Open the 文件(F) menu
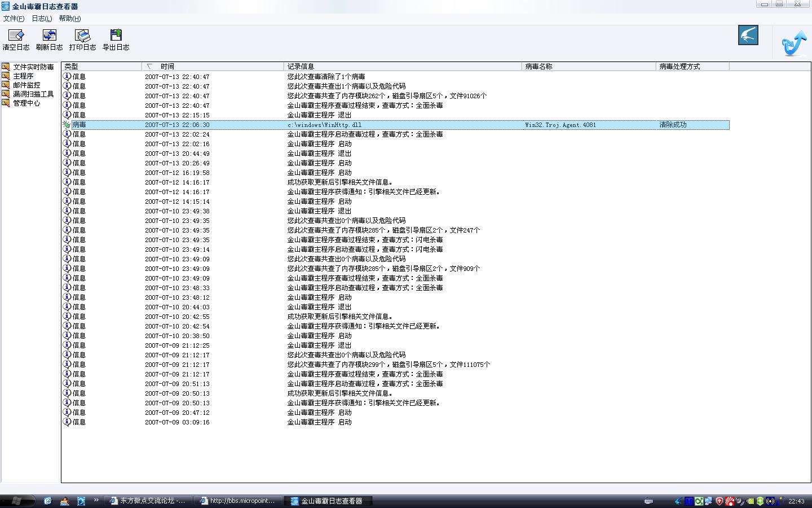 tap(14, 19)
